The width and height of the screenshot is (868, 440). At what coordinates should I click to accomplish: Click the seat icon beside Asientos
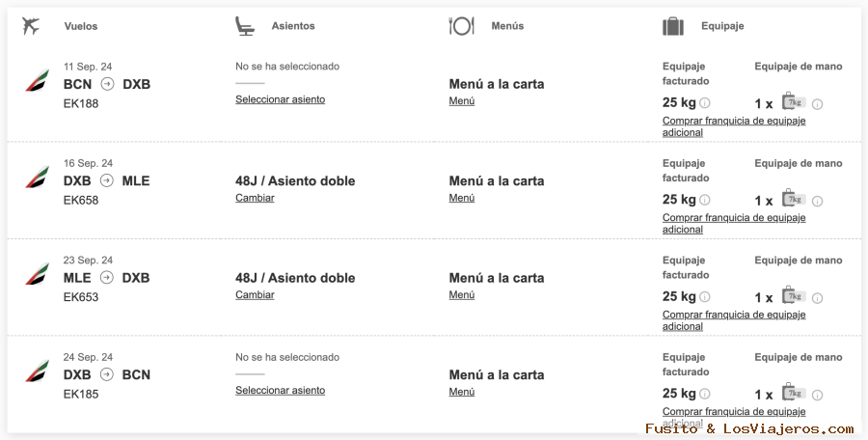coord(245,26)
